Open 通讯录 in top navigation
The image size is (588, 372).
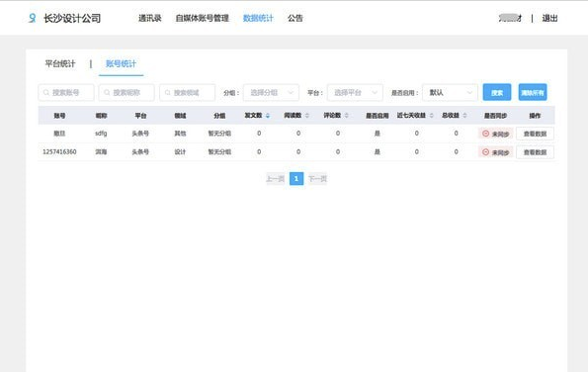tap(149, 18)
